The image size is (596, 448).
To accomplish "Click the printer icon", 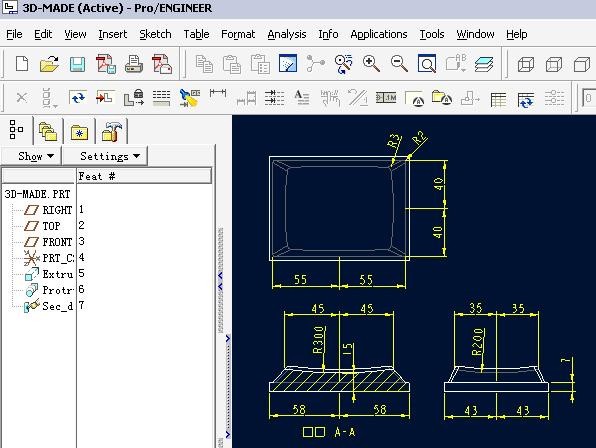I will tap(134, 64).
